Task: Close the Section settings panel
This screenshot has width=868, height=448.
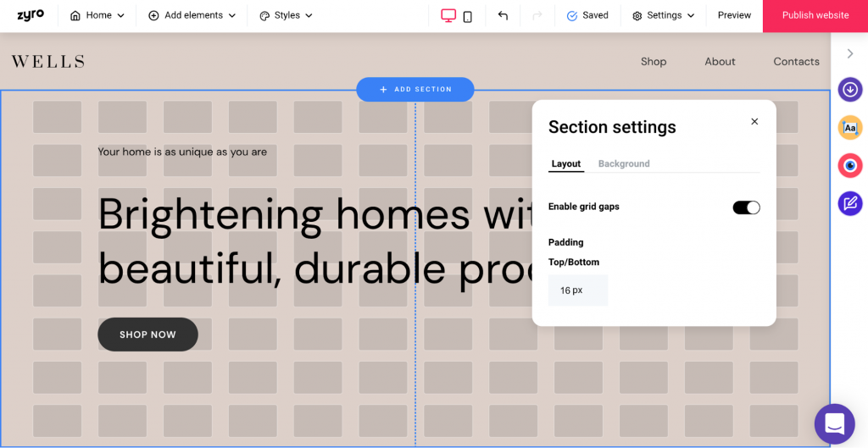Action: coord(754,121)
